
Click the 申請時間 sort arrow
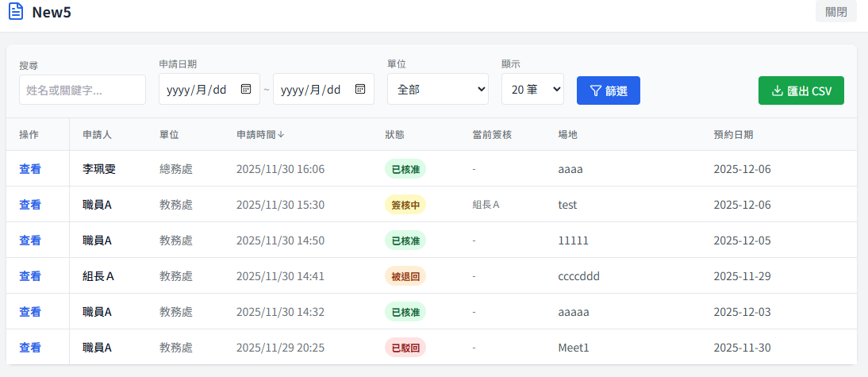tap(281, 135)
